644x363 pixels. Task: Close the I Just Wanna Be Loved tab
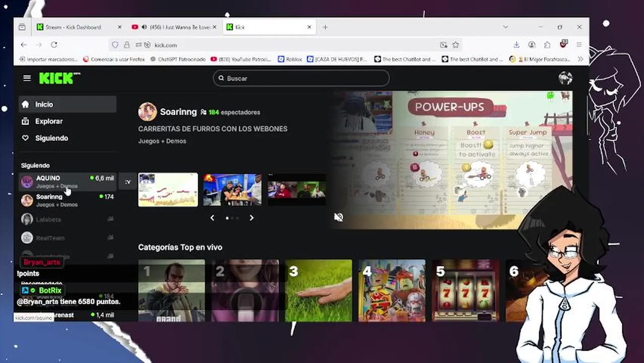tap(215, 27)
